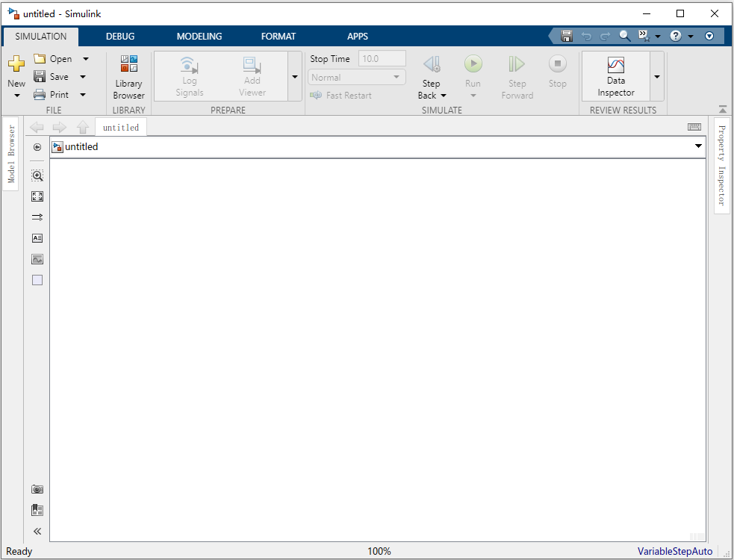Click the Help question mark icon
Viewport: 734px width, 560px height.
click(676, 36)
